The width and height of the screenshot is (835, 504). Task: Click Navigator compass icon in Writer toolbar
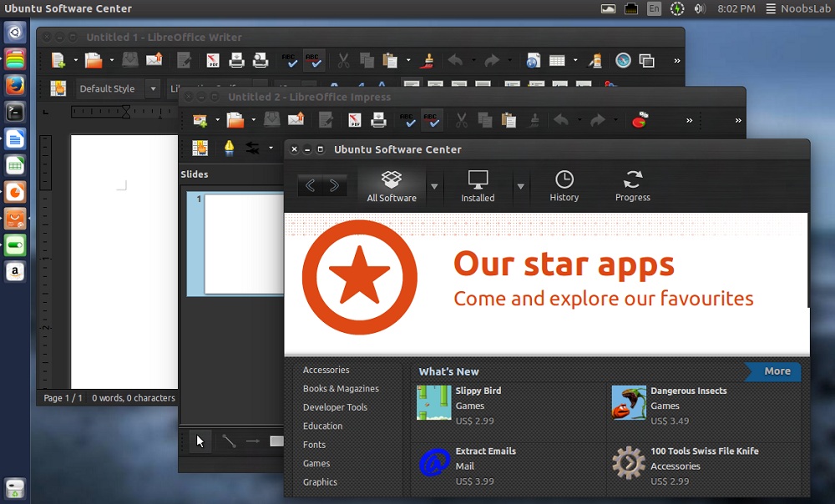tap(623, 60)
